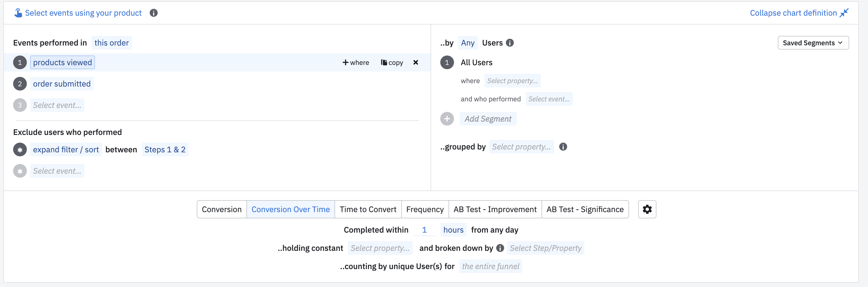Open the funnel settings gear icon

pos(647,209)
